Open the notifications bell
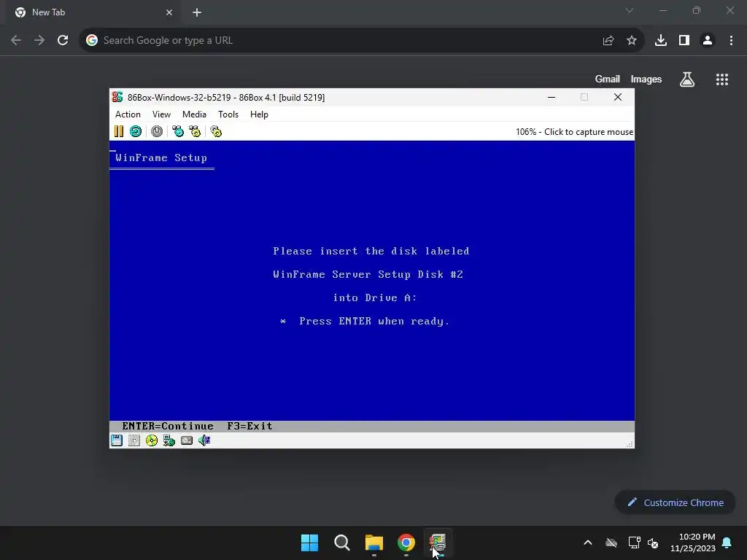Screen dimensions: 747x560 tap(727, 542)
